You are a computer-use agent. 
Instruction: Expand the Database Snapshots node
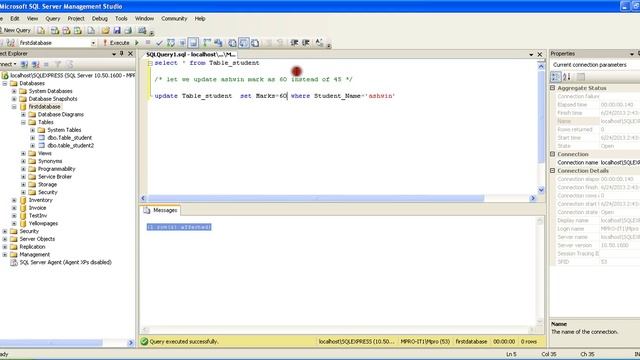pyautogui.click(x=14, y=99)
